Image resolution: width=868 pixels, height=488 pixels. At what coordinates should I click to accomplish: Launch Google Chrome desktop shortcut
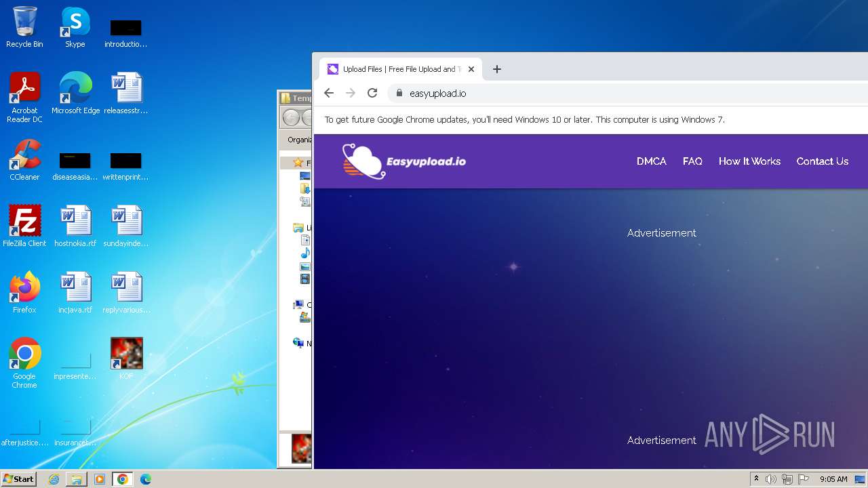click(24, 363)
